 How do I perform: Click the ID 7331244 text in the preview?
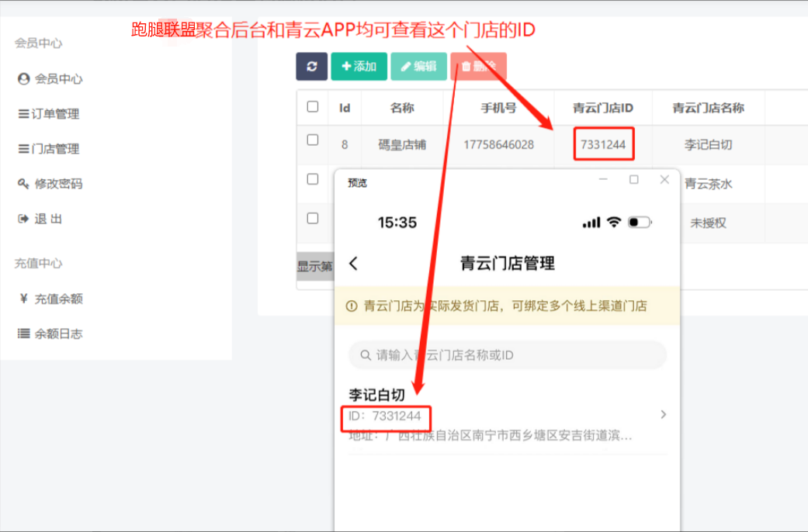coord(385,416)
